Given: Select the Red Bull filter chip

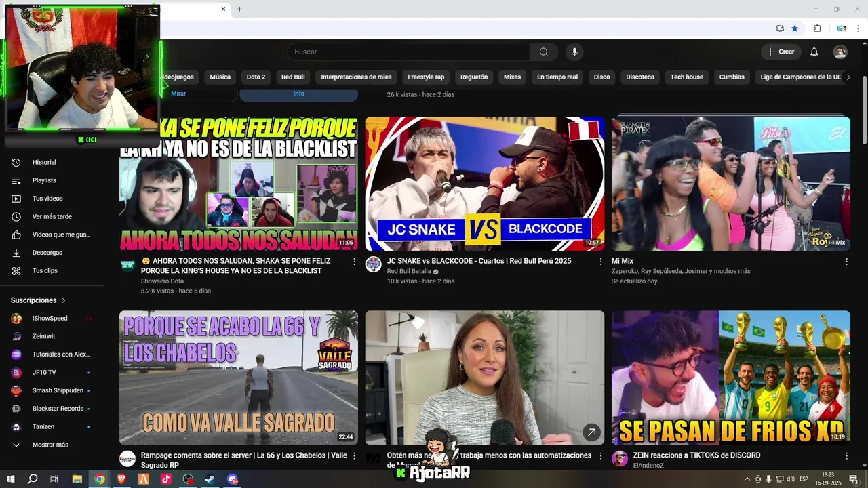Looking at the screenshot, I should click(293, 77).
